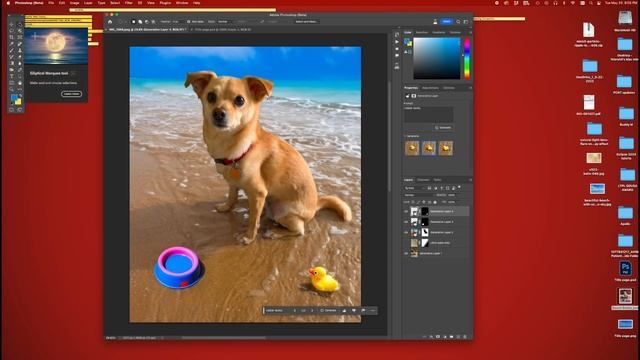Switch to the Title page.psd document tab
The width and height of the screenshot is (640, 360).
coord(221,29)
